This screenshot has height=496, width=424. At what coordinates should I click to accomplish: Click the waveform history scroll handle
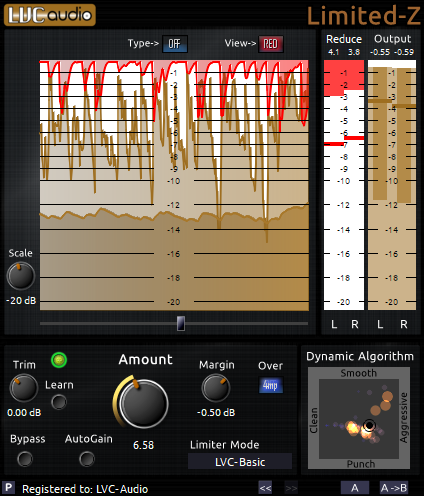click(x=181, y=323)
